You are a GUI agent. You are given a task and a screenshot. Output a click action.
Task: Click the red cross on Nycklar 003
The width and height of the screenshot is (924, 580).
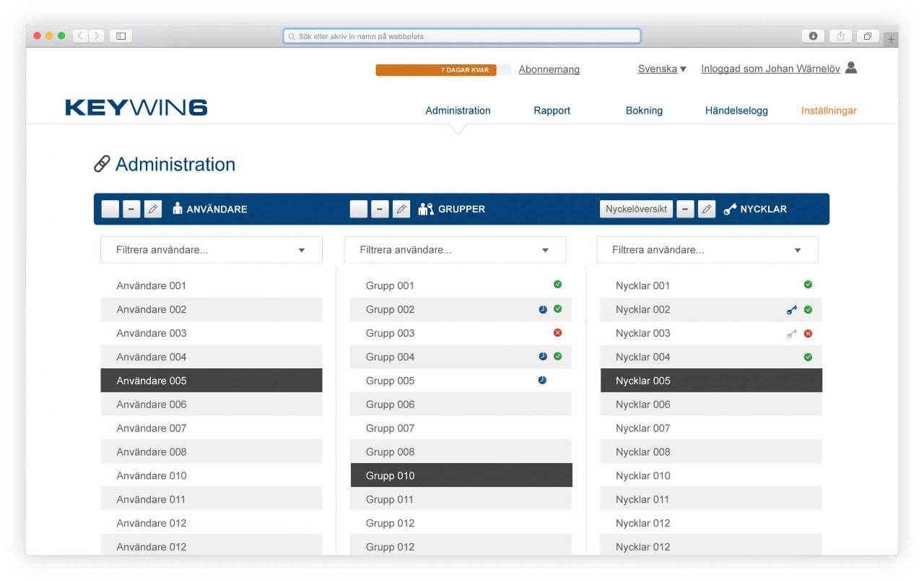tap(808, 334)
